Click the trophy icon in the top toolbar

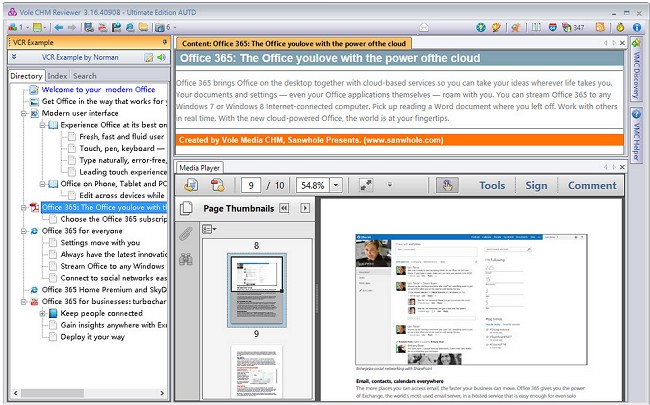coord(496,27)
